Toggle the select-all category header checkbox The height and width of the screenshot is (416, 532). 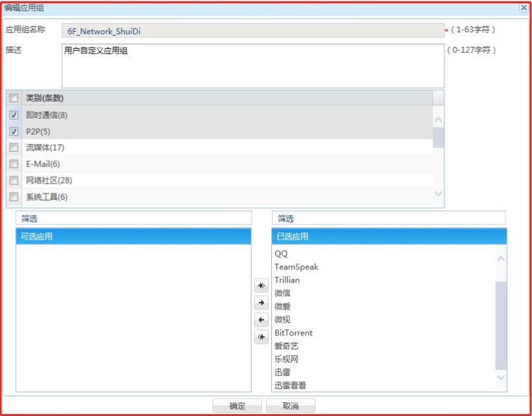click(x=14, y=98)
